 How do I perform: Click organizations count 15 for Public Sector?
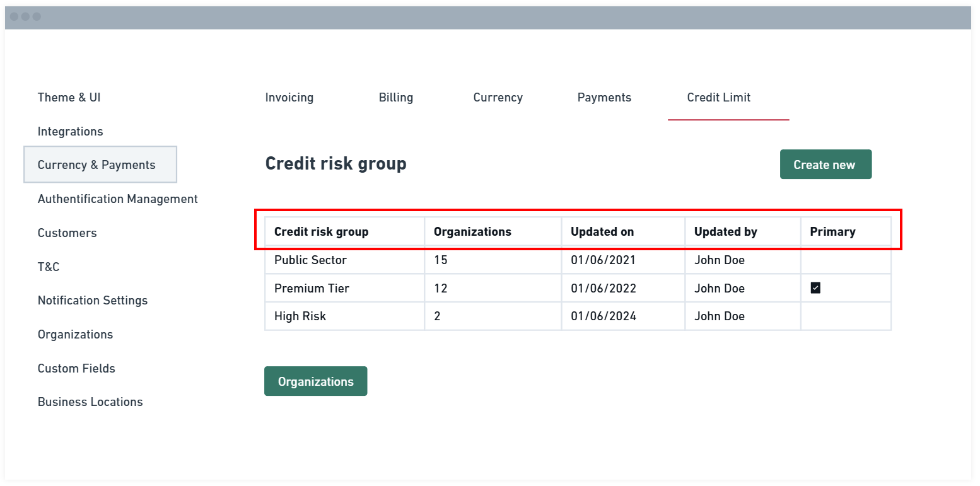click(440, 260)
